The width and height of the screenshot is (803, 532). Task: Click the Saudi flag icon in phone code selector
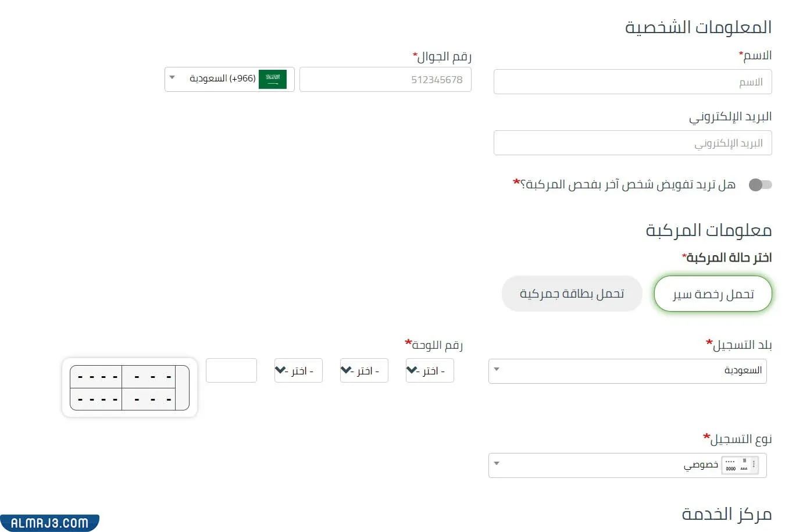tap(273, 79)
